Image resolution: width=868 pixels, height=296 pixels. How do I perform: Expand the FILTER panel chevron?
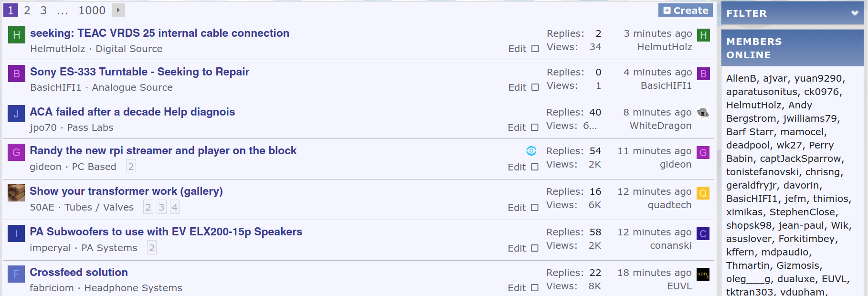pos(855,13)
